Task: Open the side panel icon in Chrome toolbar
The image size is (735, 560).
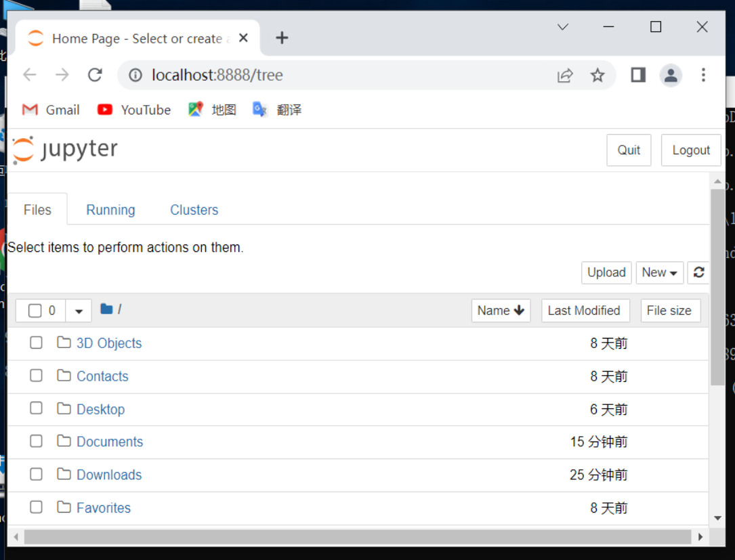Action: pos(637,75)
